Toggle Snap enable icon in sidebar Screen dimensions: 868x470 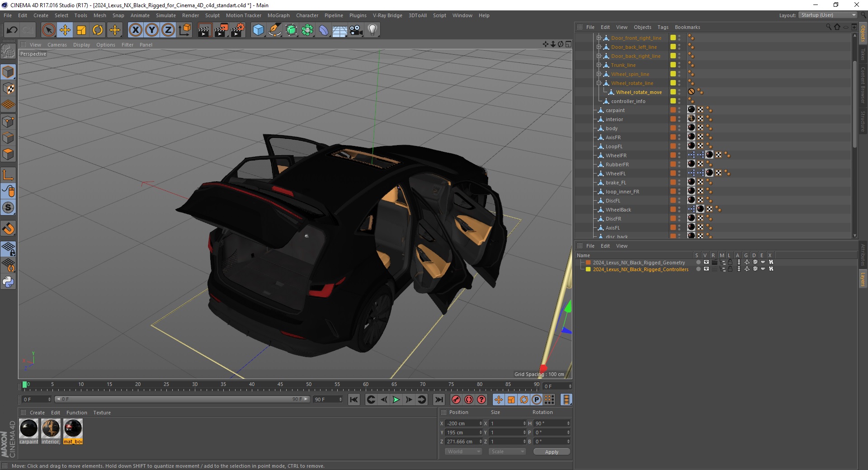[8, 229]
